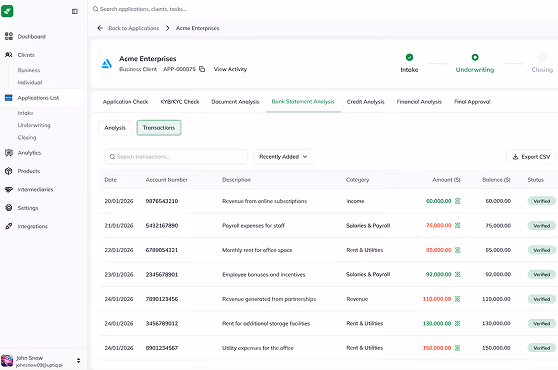Click the Integrations plug icon
This screenshot has height=370, width=558.
(9, 226)
